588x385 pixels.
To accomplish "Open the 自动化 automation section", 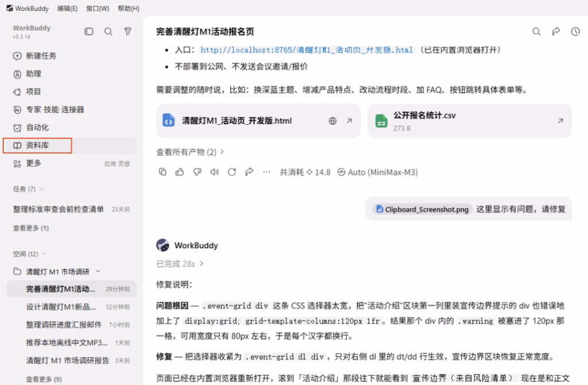I will (x=31, y=128).
